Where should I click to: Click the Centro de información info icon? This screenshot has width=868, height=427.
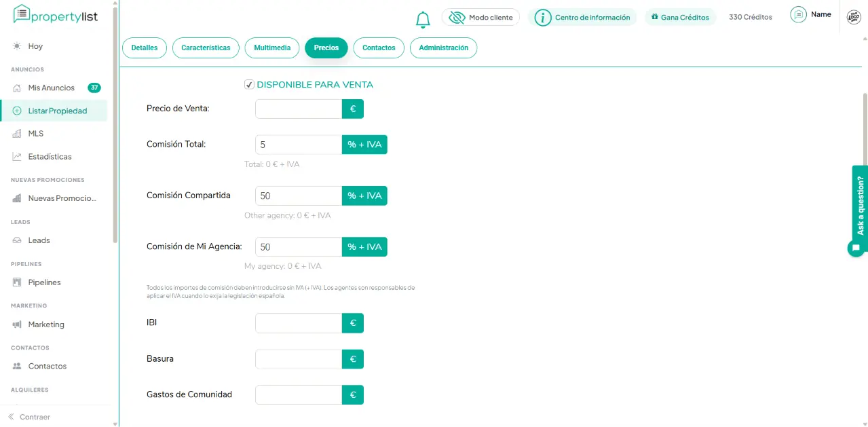click(543, 18)
